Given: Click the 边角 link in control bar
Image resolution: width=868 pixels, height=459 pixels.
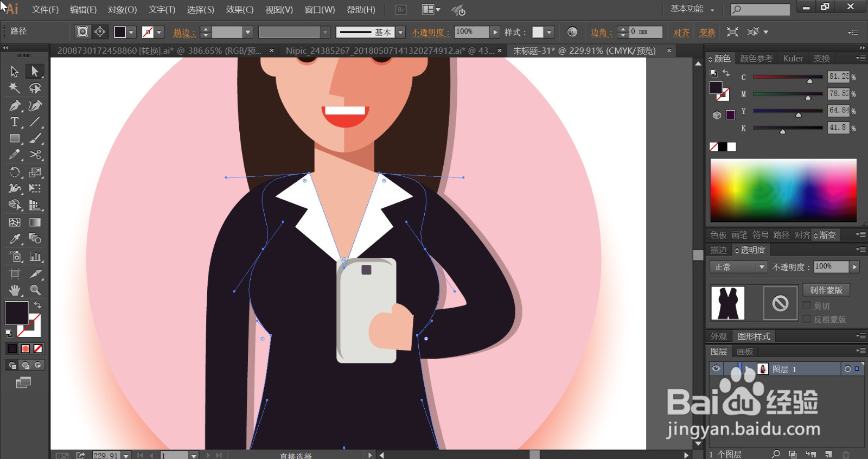Looking at the screenshot, I should (601, 33).
